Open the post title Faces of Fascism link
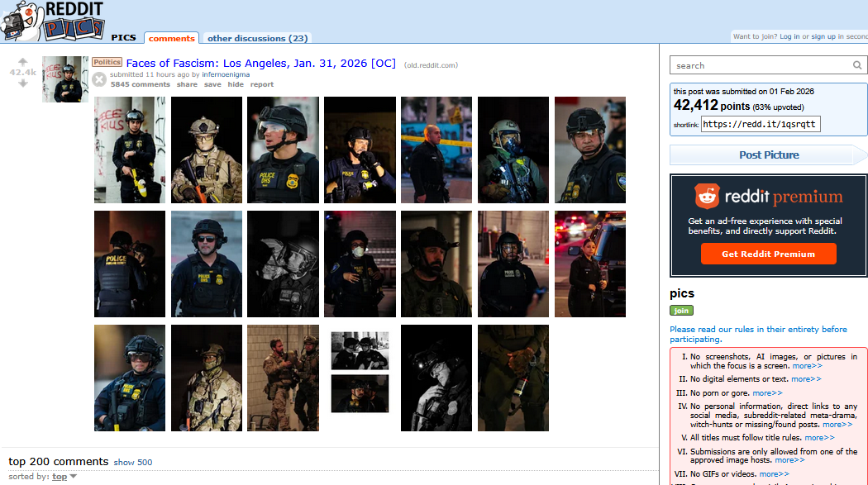The image size is (868, 485). pos(260,63)
